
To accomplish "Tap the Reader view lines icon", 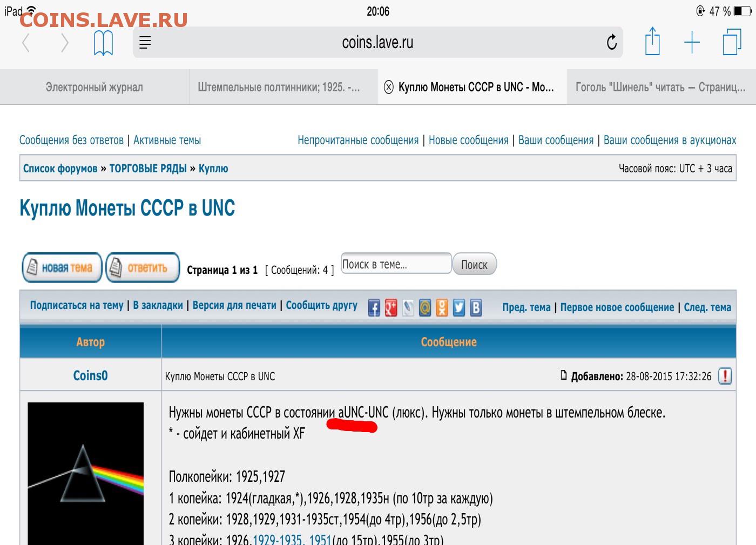I will point(145,42).
